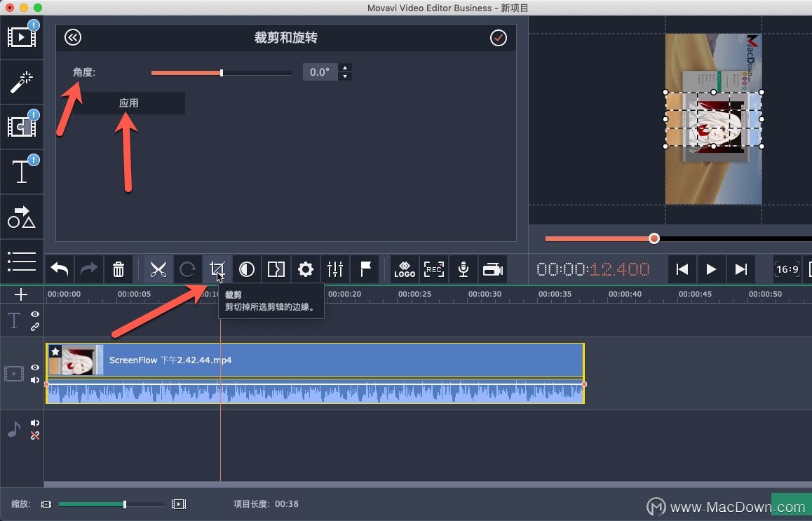Open the transitions tab in sidebar
This screenshot has height=521, width=812.
coord(21,126)
